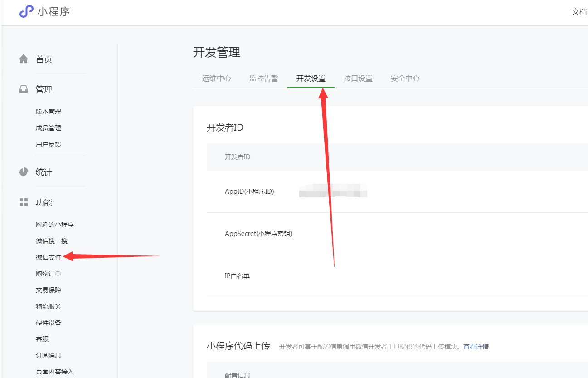This screenshot has width=588, height=378.
Task: Click the blurred AppID value
Action: (x=333, y=191)
